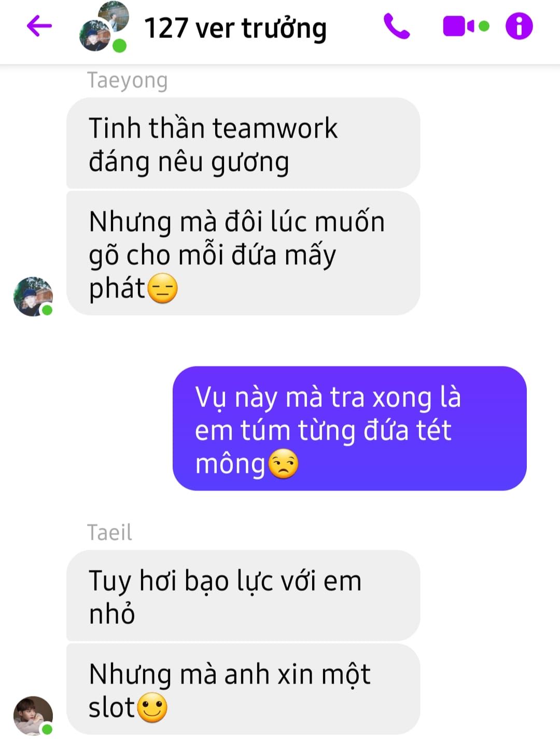Tap the sender name Taeil
The height and width of the screenshot is (739, 560).
click(109, 532)
